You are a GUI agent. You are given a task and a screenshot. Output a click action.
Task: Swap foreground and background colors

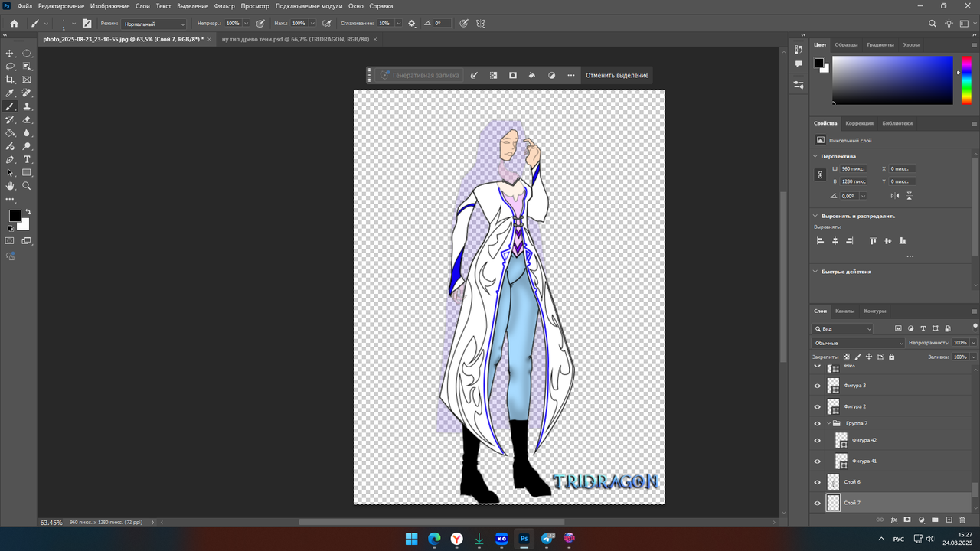(x=28, y=212)
